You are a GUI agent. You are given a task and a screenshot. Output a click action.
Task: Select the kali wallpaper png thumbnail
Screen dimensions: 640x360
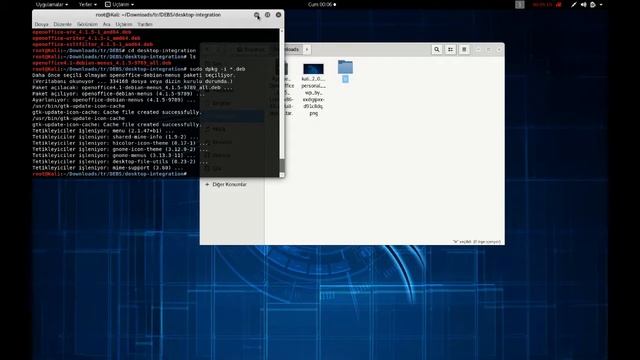pyautogui.click(x=313, y=69)
